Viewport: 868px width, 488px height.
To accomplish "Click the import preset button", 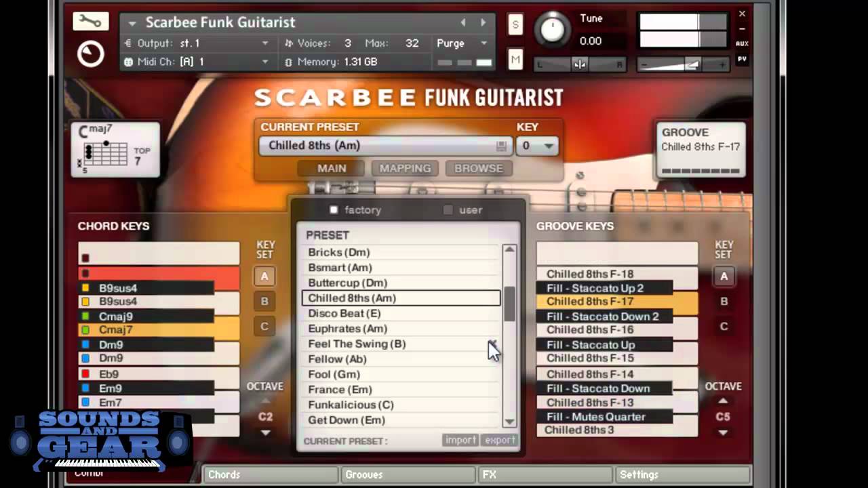I will [460, 440].
